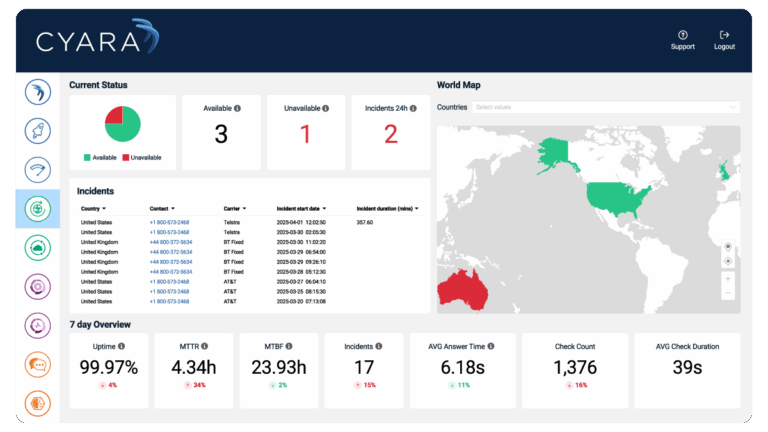
Task: Log out using the Logout button
Action: [x=724, y=40]
